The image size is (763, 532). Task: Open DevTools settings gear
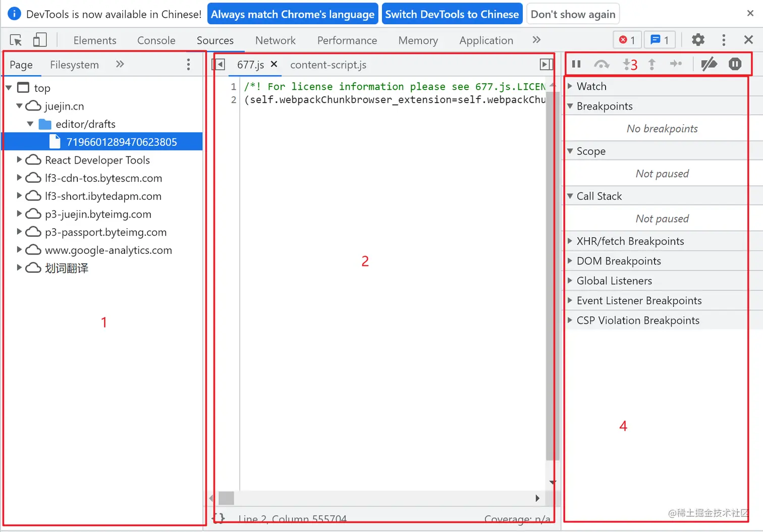698,40
